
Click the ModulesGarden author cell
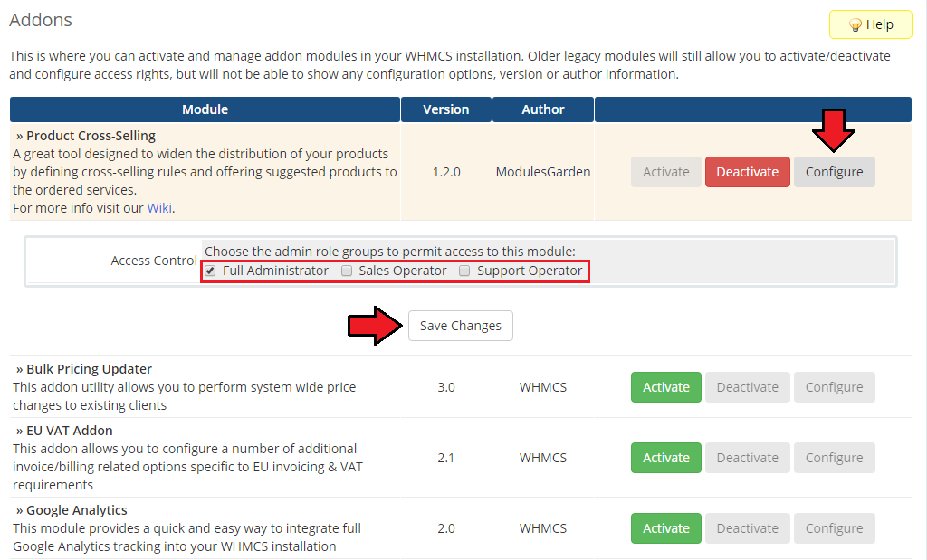click(x=543, y=172)
